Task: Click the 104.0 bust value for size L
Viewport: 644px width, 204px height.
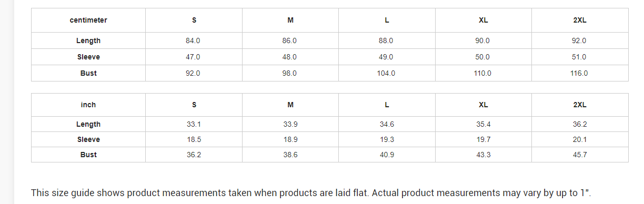Action: [x=387, y=73]
